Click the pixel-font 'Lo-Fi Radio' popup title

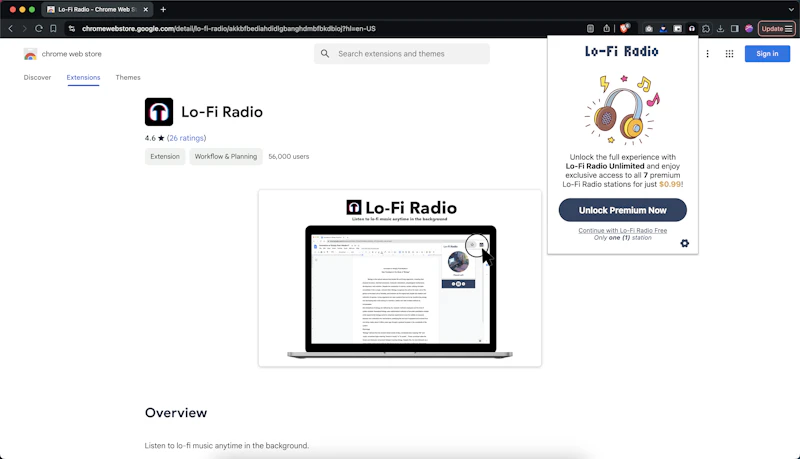point(621,51)
